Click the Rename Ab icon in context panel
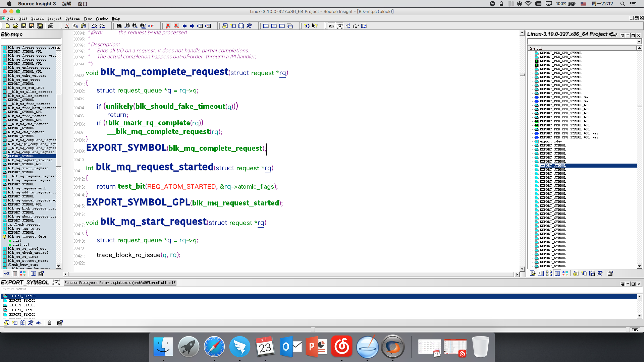644x362 pixels. tap(39, 323)
